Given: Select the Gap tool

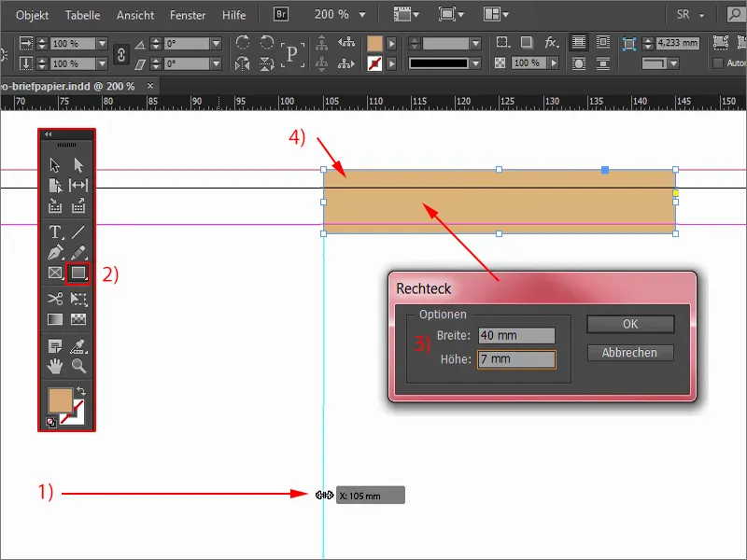Looking at the screenshot, I should [78, 185].
